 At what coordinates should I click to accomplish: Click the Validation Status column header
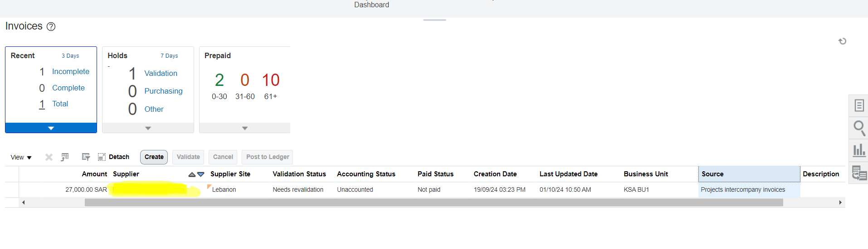299,174
